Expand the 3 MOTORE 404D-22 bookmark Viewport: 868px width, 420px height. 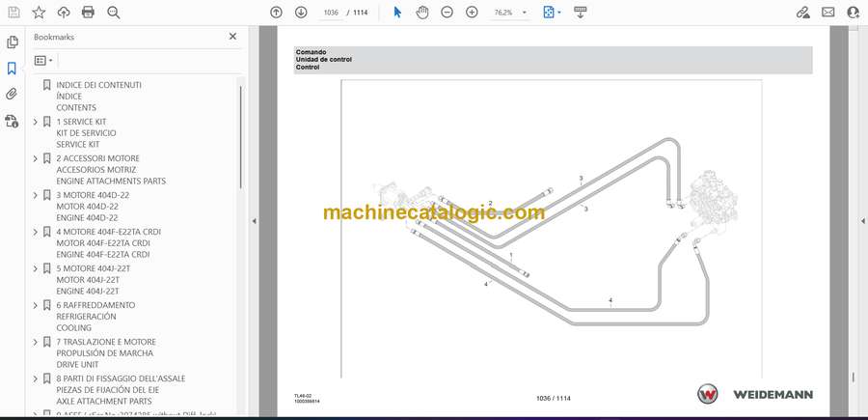36,195
